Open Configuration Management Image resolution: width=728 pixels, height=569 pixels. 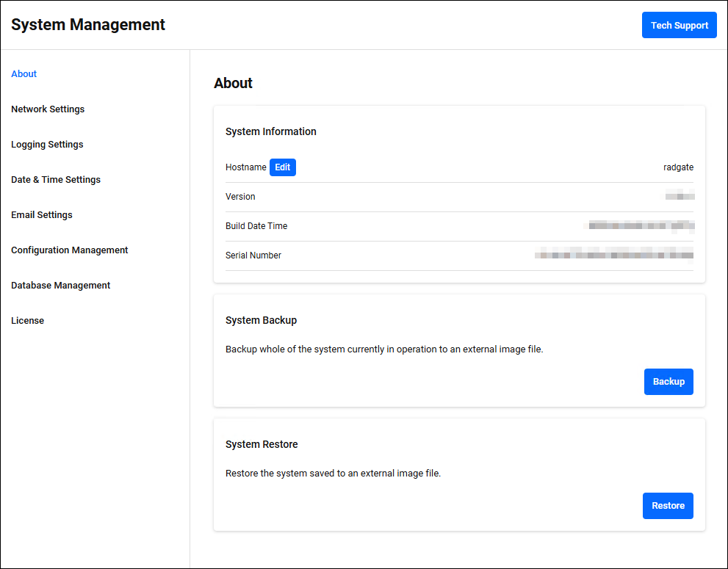[70, 250]
